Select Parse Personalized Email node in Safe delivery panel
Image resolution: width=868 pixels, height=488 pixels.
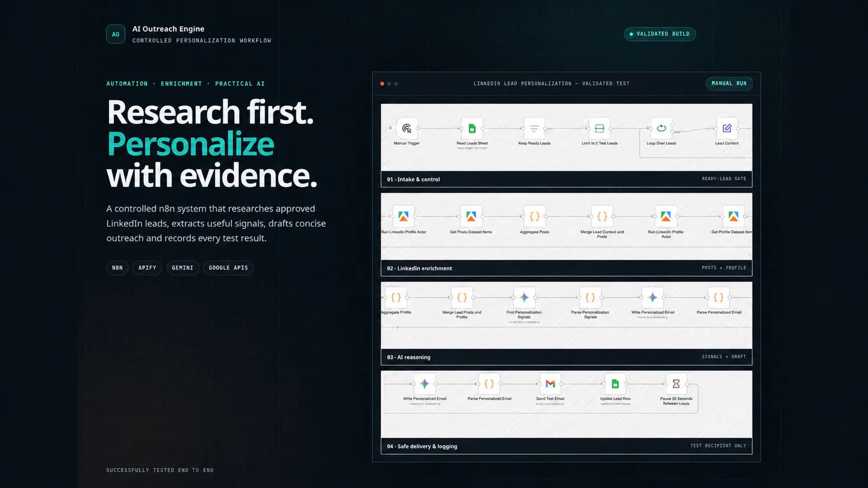(x=489, y=384)
